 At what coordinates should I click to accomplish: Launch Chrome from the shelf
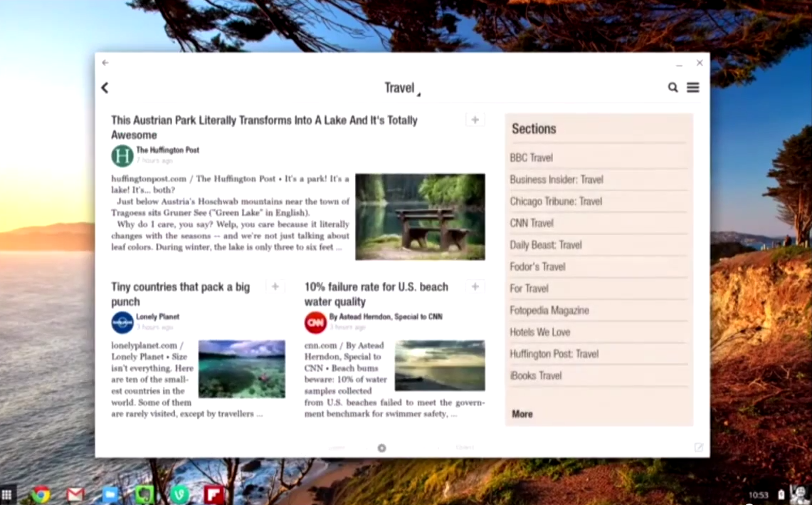point(41,494)
